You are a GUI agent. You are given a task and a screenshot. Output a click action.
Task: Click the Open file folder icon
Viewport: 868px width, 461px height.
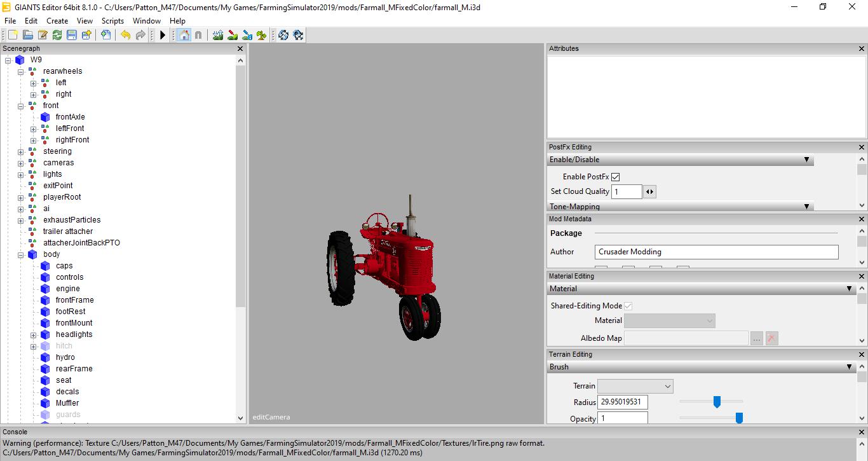[28, 35]
